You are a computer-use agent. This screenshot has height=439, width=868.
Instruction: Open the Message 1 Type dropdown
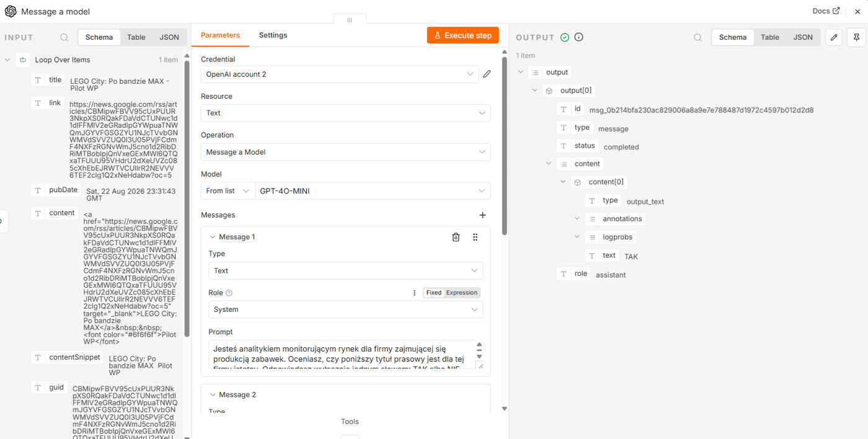pos(345,271)
